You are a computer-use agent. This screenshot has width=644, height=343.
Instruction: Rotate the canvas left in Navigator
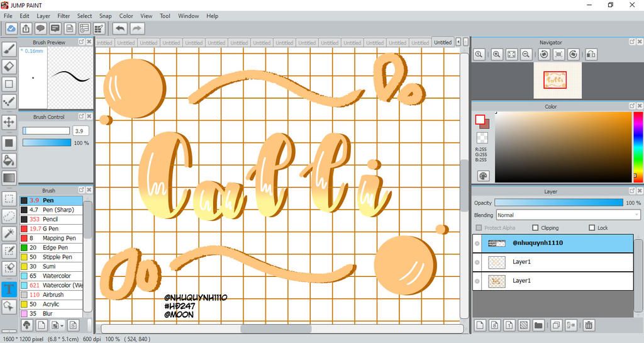click(544, 54)
